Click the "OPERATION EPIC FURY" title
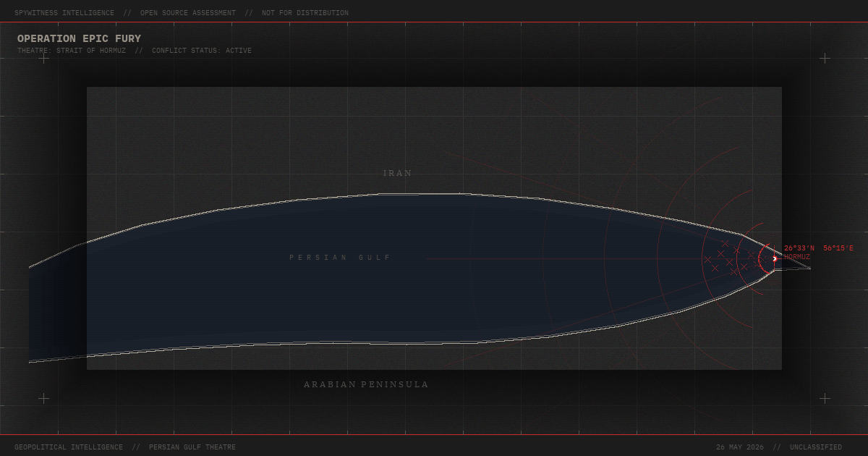 80,38
